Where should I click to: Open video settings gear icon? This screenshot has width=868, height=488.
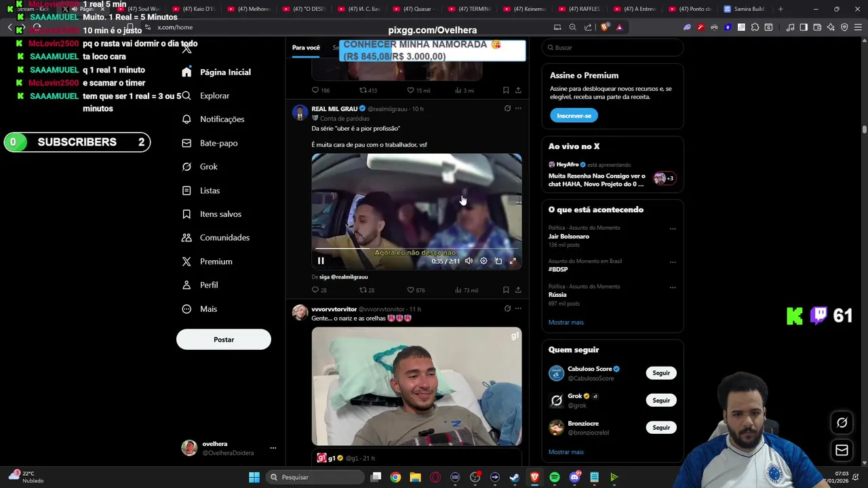[484, 261]
